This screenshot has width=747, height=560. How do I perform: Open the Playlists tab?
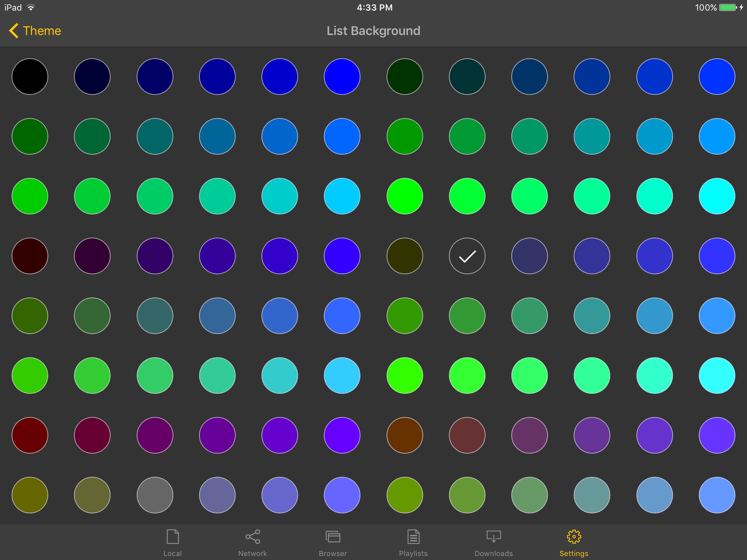[x=413, y=543]
